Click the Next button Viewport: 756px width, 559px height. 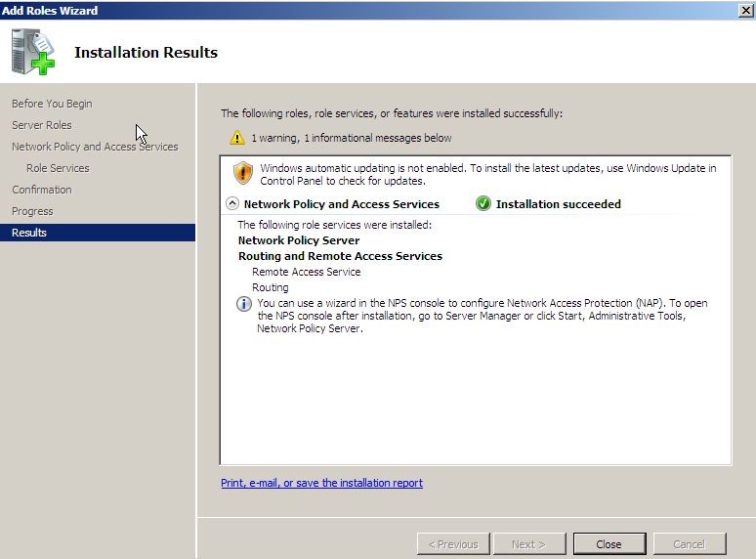529,544
